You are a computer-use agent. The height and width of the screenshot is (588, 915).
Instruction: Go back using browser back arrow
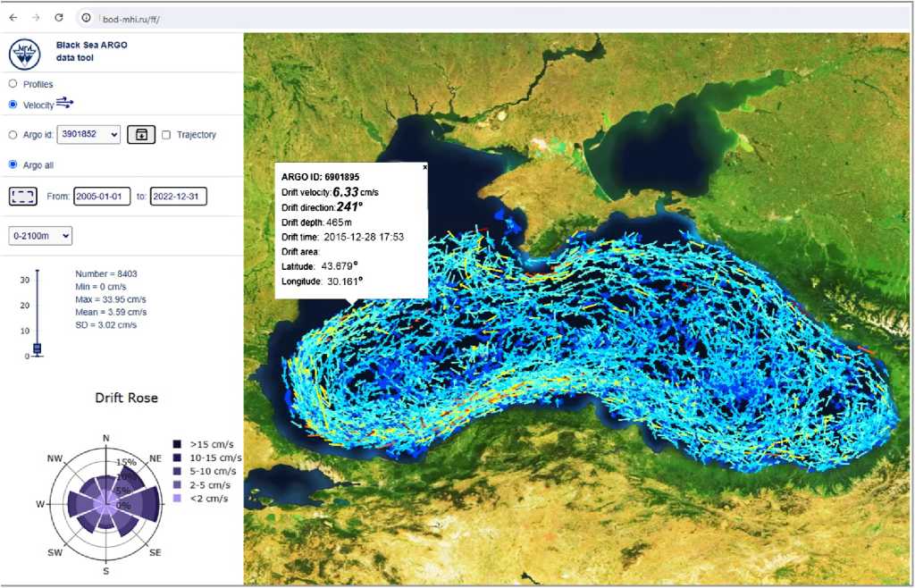(13, 18)
